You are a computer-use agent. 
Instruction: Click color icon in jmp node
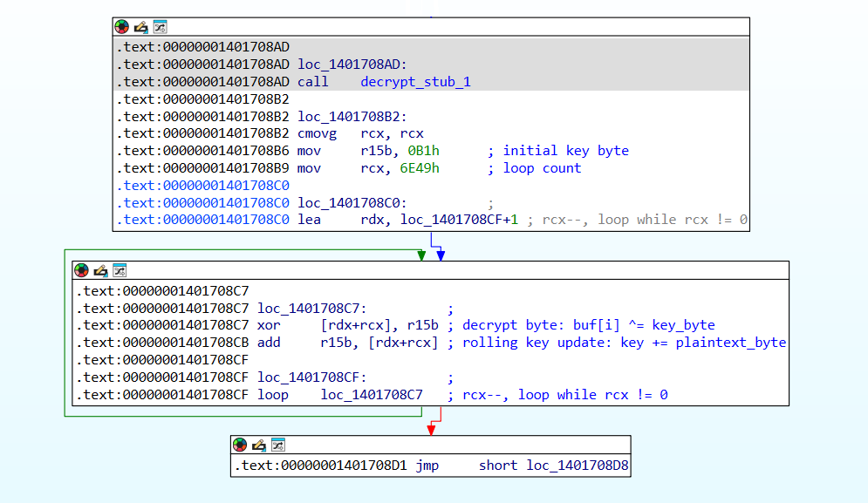(240, 445)
